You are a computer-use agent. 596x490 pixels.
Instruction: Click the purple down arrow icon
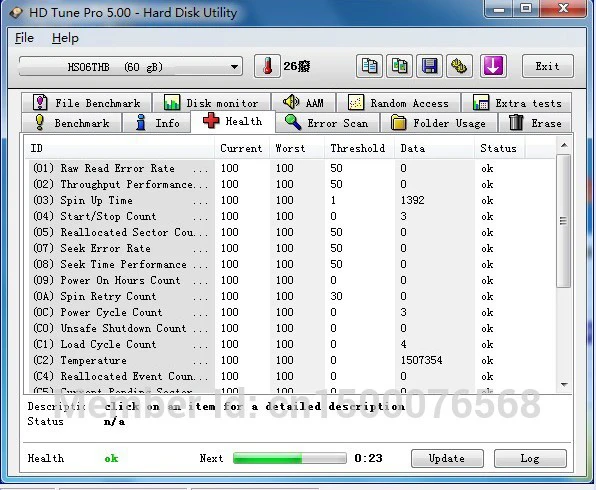493,66
